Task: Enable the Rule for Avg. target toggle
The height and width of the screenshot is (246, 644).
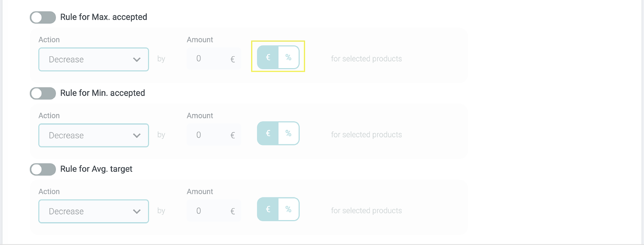Action: click(43, 169)
